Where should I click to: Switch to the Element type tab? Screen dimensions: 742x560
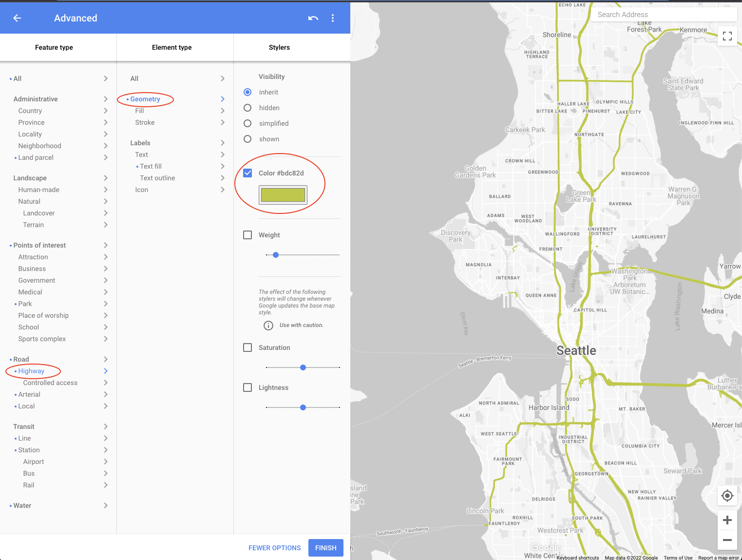click(171, 47)
